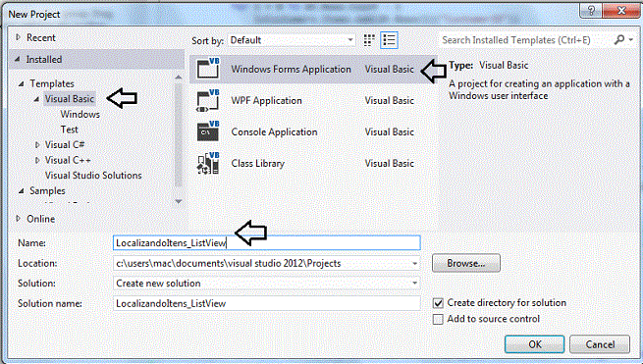Close the New Project dialog
643x364 pixels.
(x=621, y=11)
